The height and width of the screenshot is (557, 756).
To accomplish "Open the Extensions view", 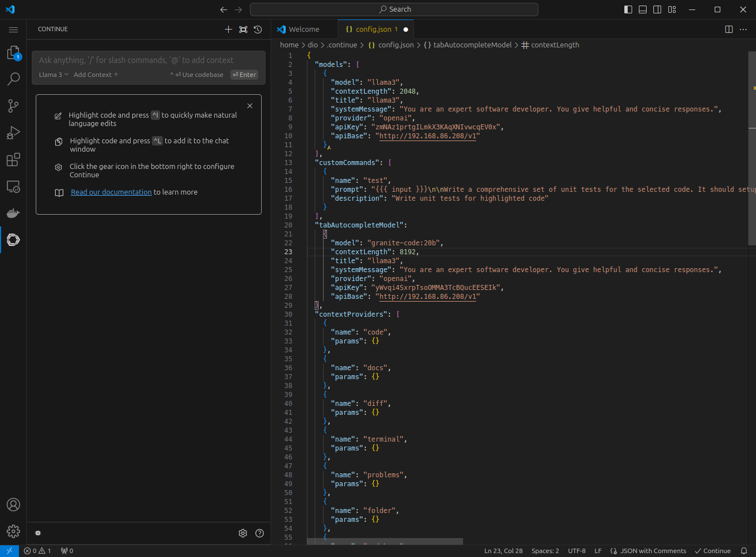I will pos(13,160).
